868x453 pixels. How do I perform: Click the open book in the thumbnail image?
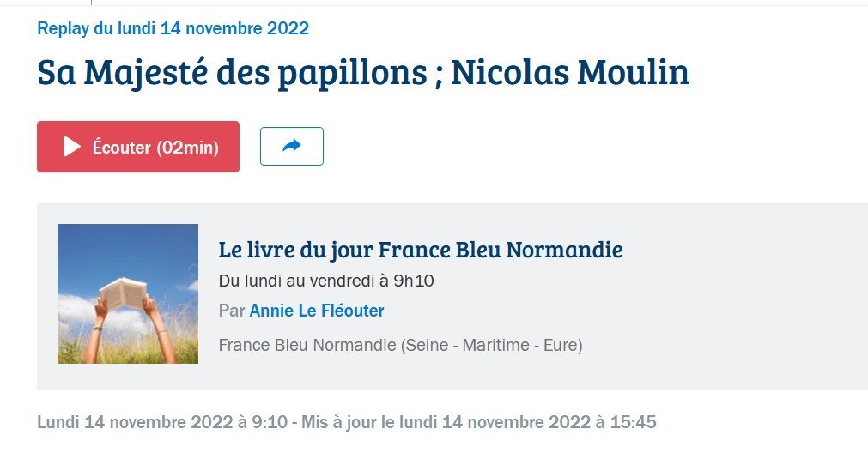tap(124, 293)
